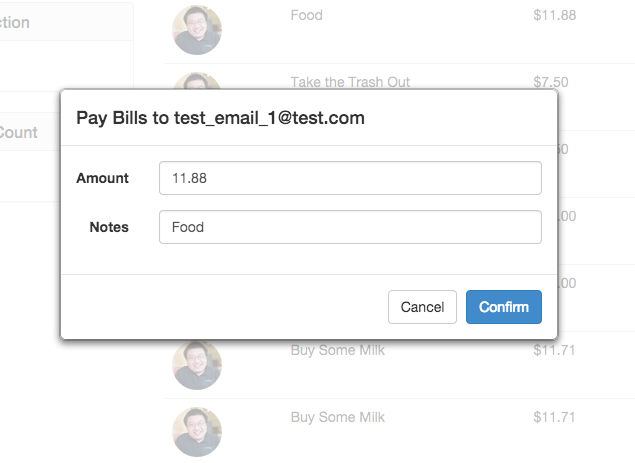Select the Food bill entry title
The height and width of the screenshot is (463, 635).
(306, 15)
